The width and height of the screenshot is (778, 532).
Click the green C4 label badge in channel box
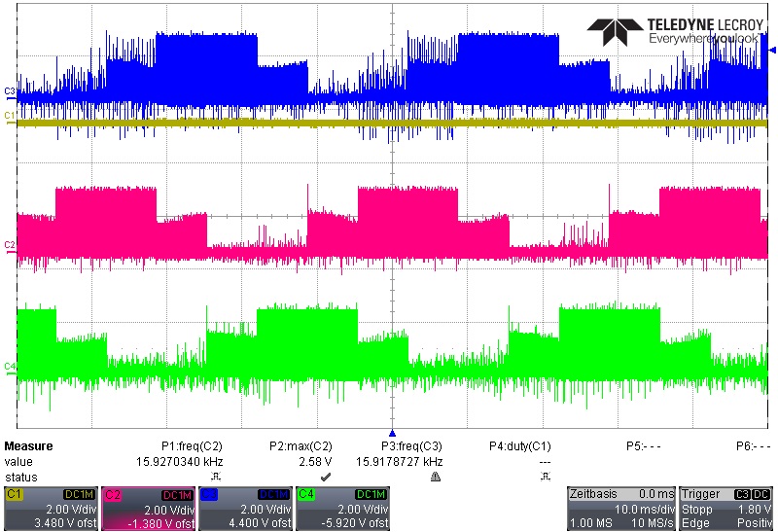[x=306, y=494]
